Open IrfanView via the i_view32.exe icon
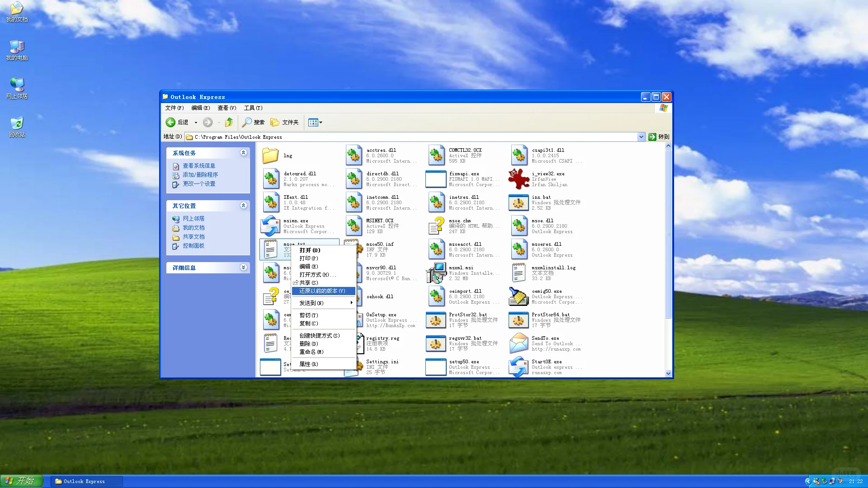Screen dimensions: 868x488 (519, 178)
